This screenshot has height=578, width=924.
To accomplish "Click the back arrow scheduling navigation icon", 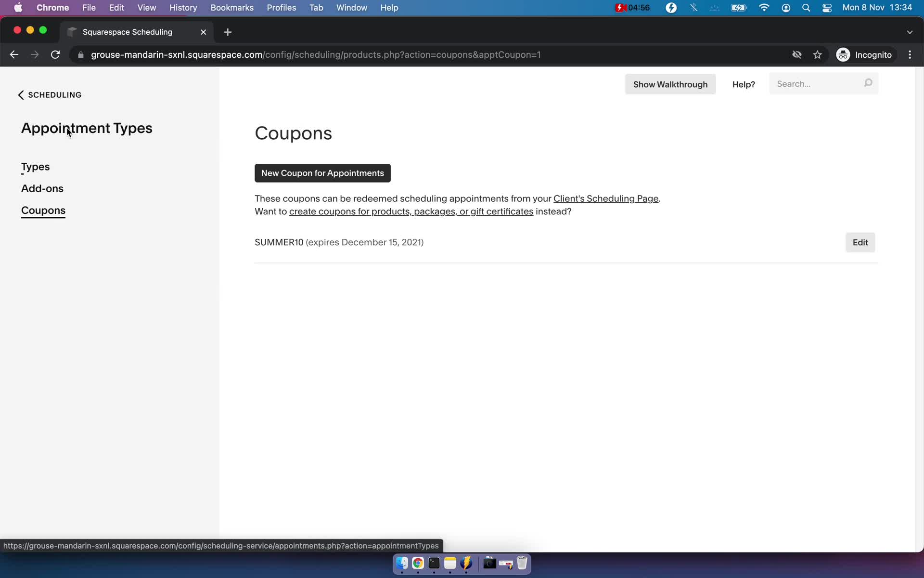I will coord(21,94).
